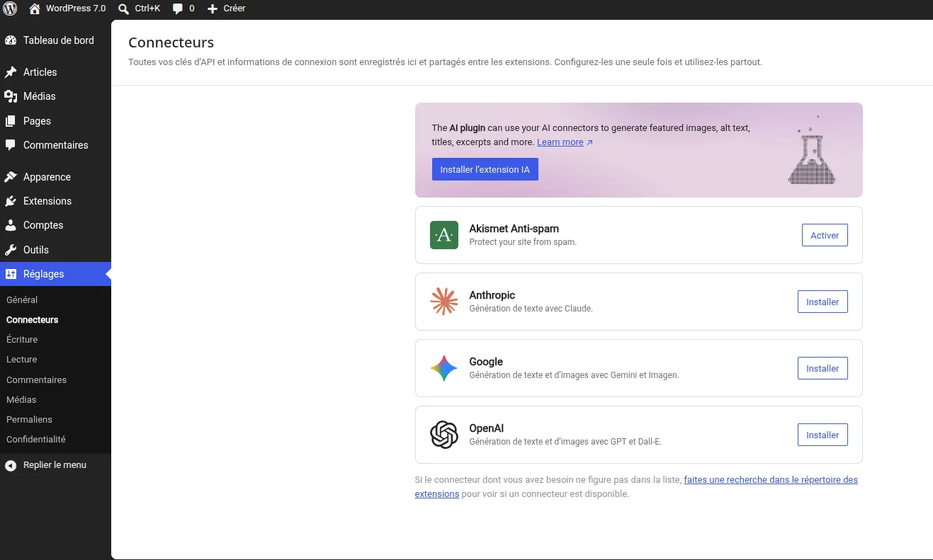Viewport: 933px width, 560px height.
Task: Click the Akismet Anti-spam logo
Action: tap(444, 235)
